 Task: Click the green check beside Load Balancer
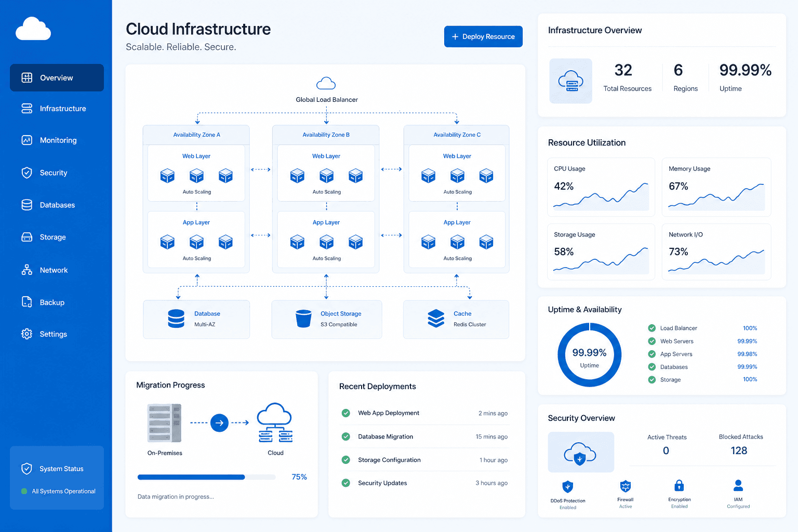pyautogui.click(x=651, y=328)
